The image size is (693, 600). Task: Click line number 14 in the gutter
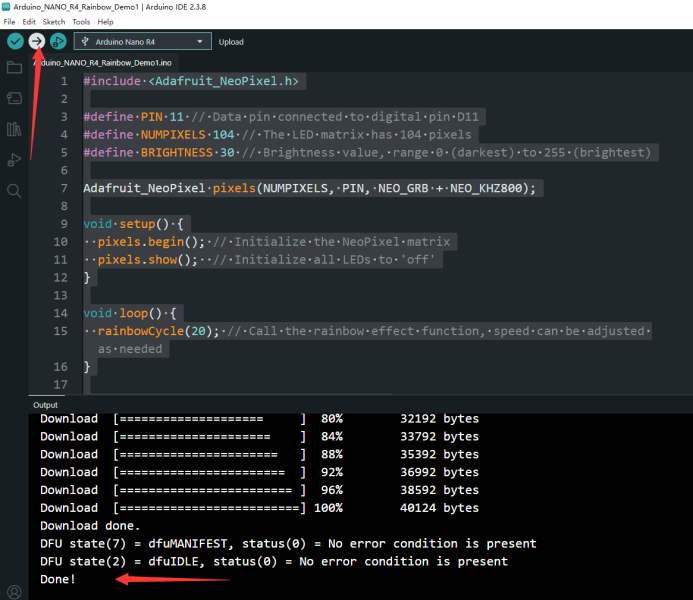point(61,313)
